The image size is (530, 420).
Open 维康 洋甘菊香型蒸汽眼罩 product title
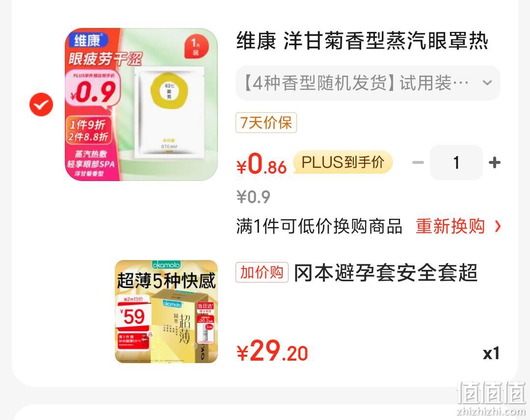coord(362,41)
